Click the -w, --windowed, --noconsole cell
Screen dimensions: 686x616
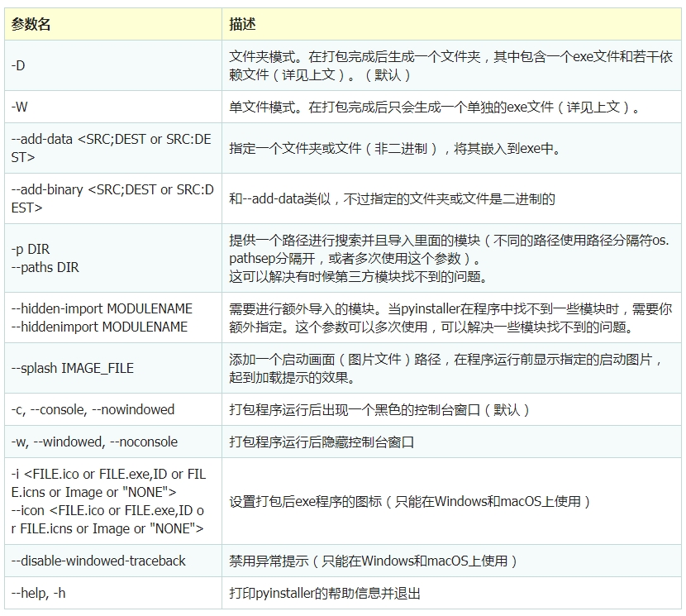tap(94, 442)
